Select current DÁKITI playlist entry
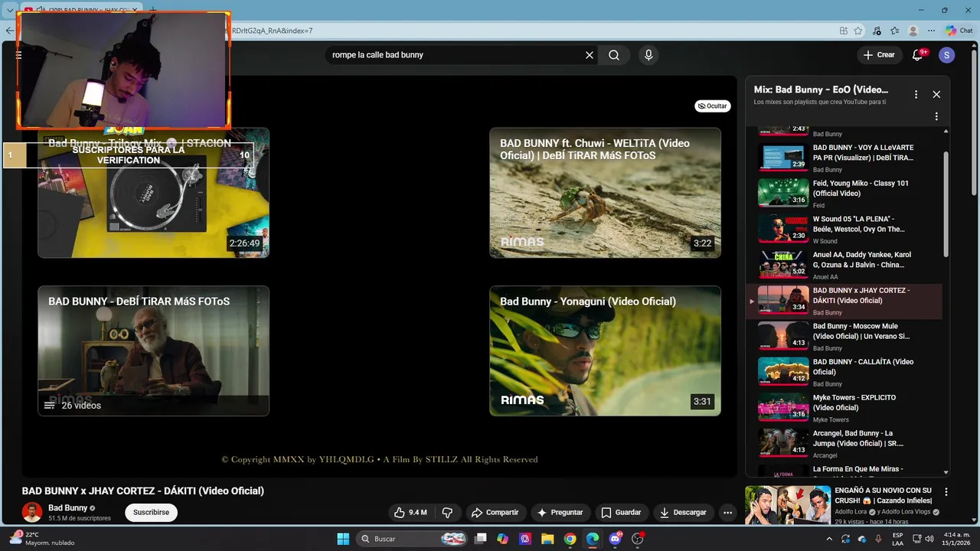Screen dimensions: 980x551 pyautogui.click(x=844, y=302)
